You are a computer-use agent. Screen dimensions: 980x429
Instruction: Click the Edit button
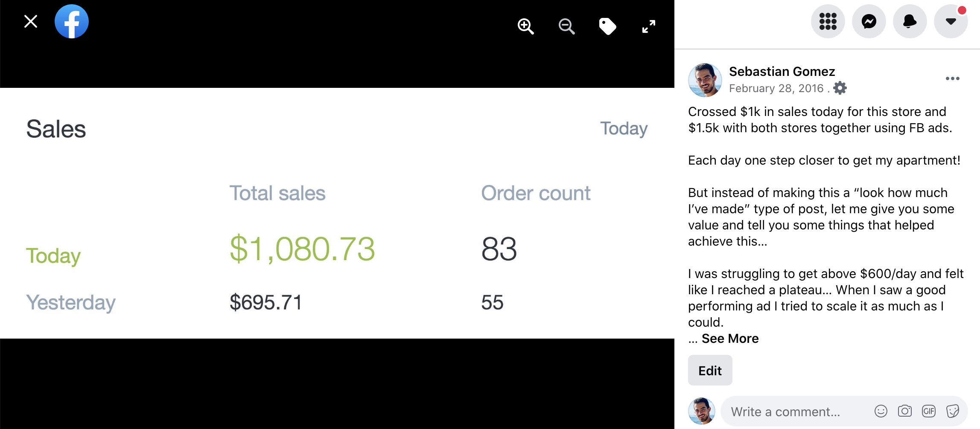pos(710,371)
